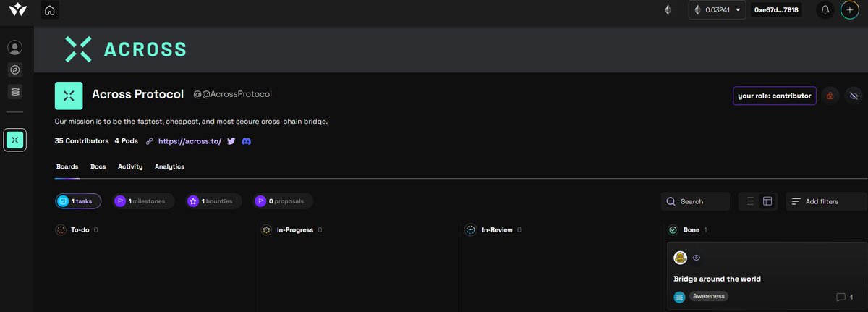
Task: Click the In-Review column header
Action: [497, 230]
